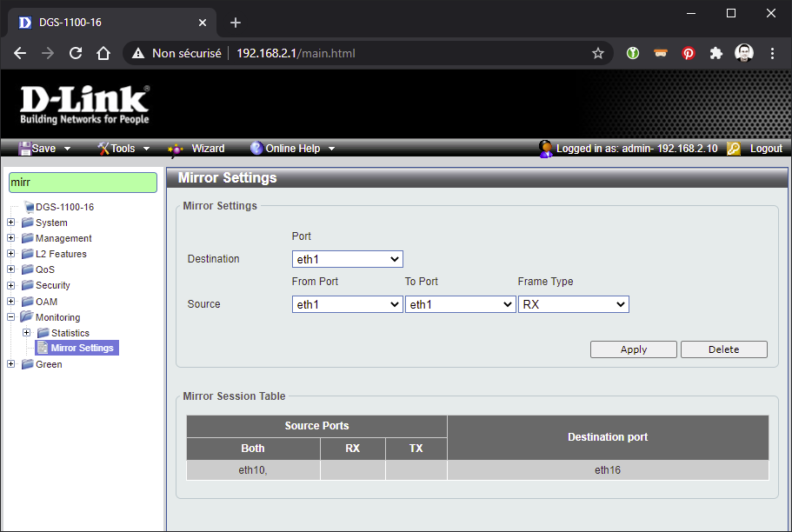The width and height of the screenshot is (792, 532).
Task: Select L2 Features in the tree
Action: coord(61,254)
